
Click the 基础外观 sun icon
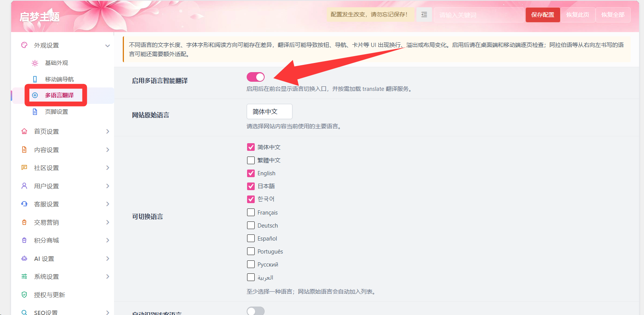point(35,63)
